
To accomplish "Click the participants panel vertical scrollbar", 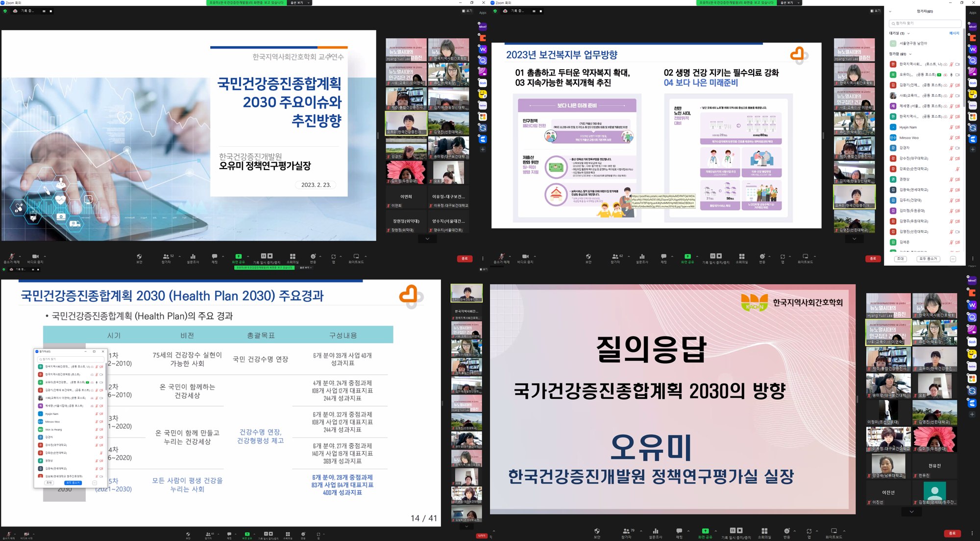I will [964, 69].
